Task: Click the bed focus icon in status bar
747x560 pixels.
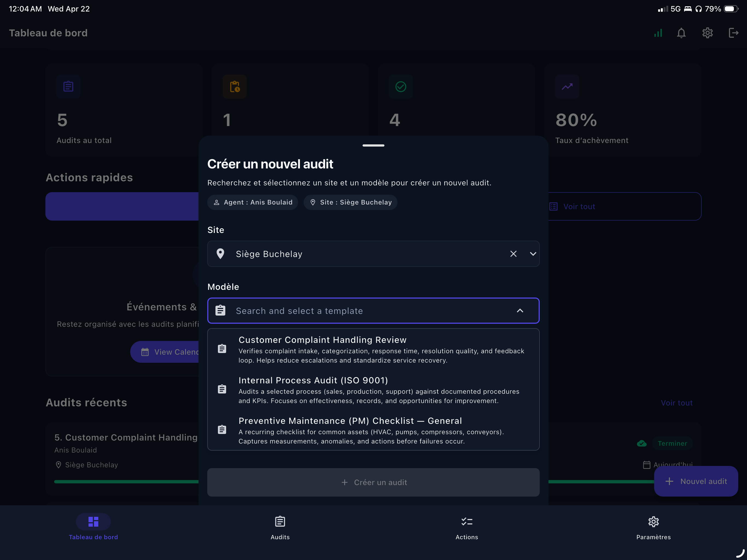Action: 688,9
